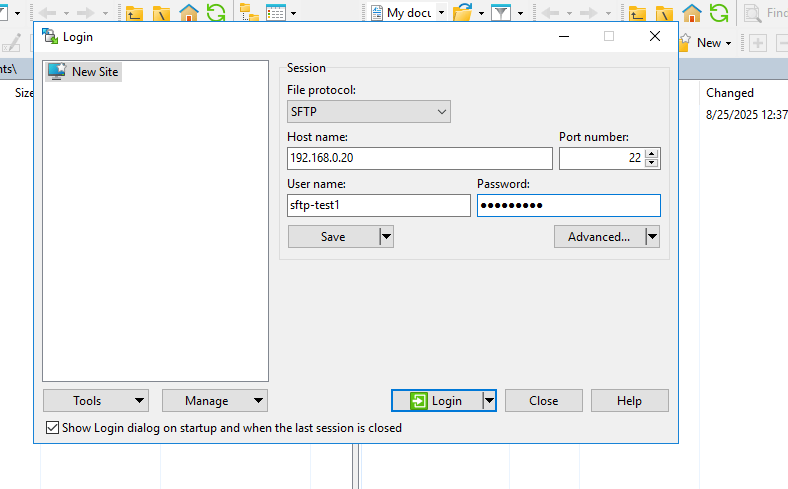Increase port number with up spinner

652,154
